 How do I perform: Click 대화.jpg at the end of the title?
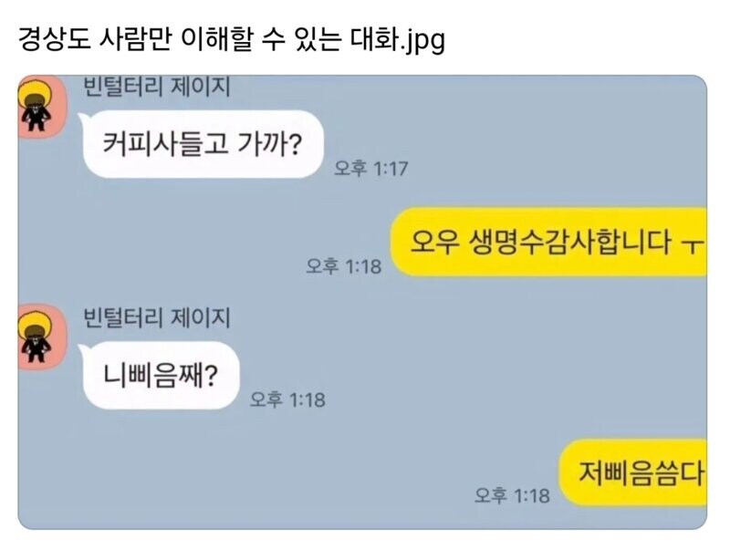coord(397,40)
